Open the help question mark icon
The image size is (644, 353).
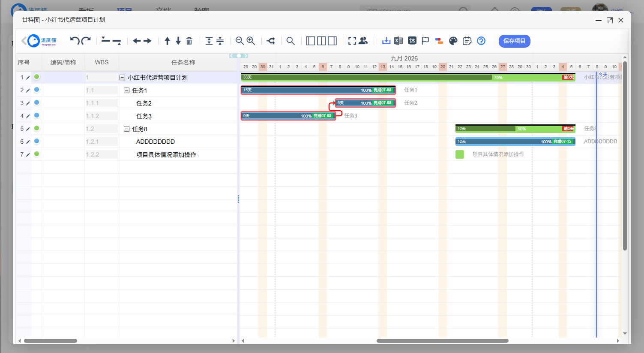[x=481, y=41]
